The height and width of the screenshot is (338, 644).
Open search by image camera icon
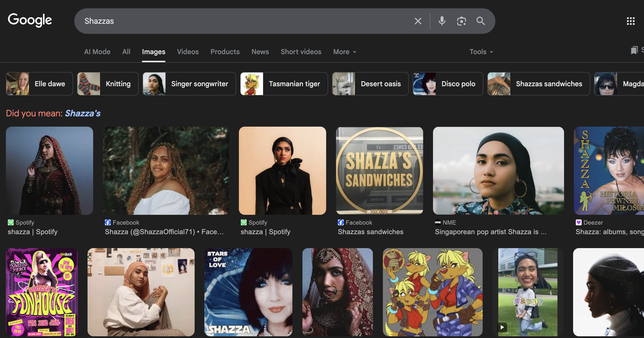[461, 21]
